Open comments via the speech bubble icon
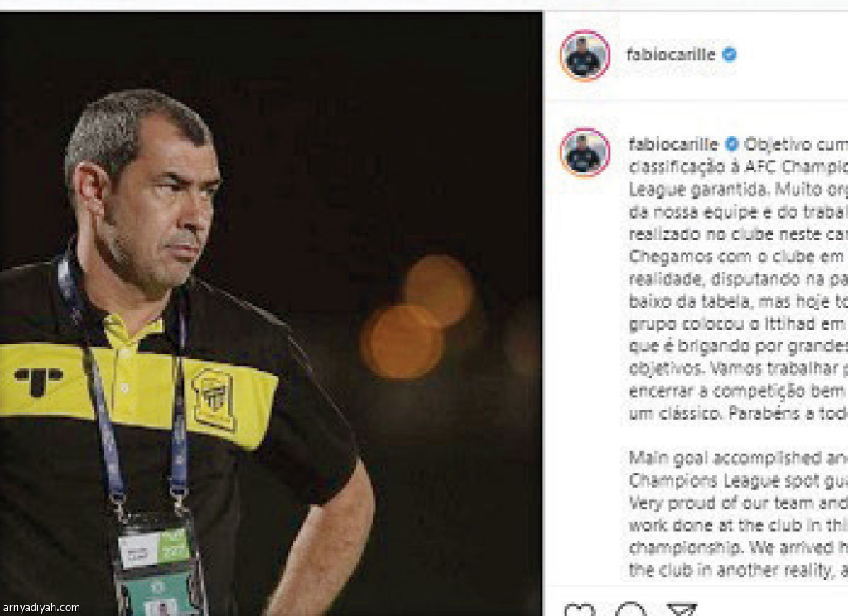Screen dimensions: 848x616 coord(630,609)
